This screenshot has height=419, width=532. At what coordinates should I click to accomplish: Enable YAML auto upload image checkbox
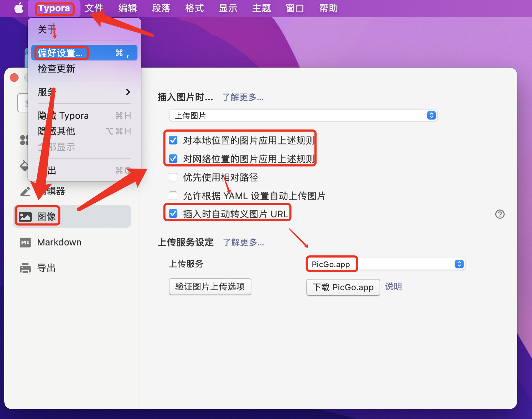[x=173, y=196]
